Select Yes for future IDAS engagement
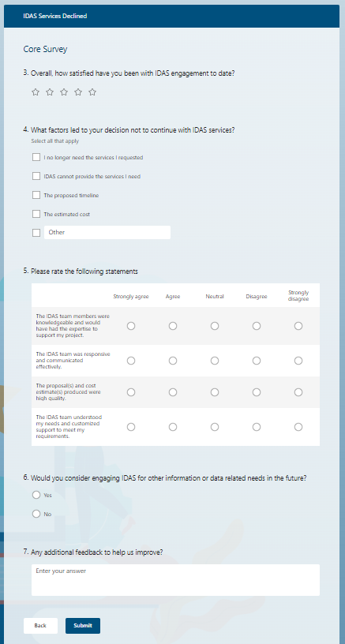The image size is (345, 644). [36, 495]
